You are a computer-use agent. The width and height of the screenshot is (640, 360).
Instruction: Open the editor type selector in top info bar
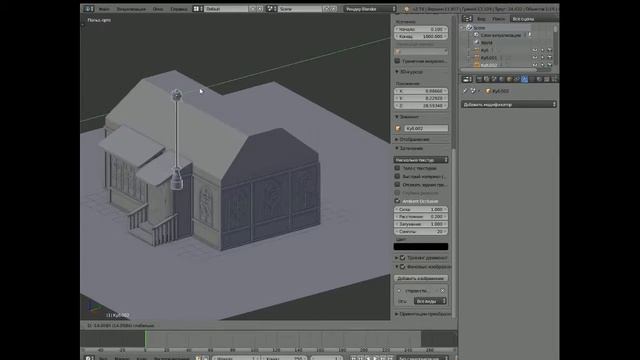click(88, 9)
